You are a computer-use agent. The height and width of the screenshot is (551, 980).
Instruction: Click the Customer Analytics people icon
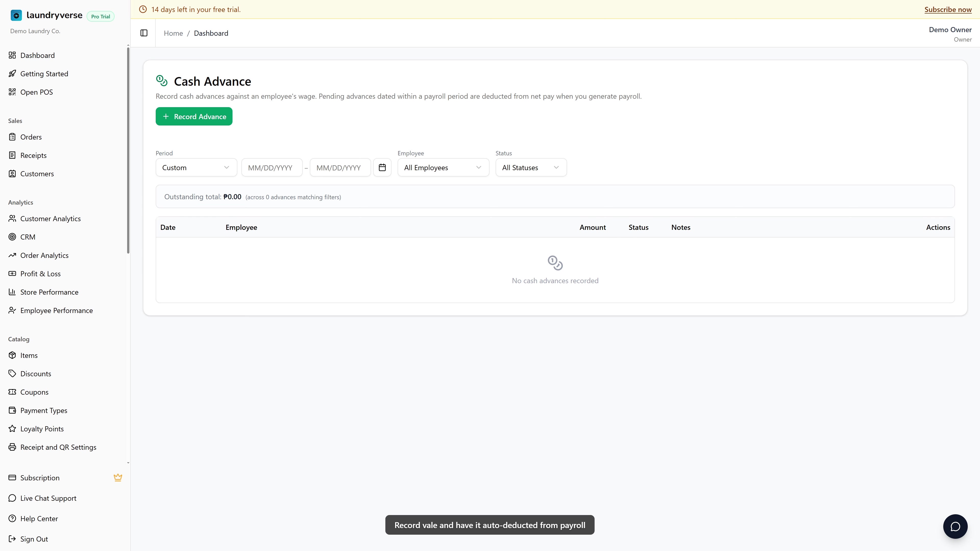[12, 218]
